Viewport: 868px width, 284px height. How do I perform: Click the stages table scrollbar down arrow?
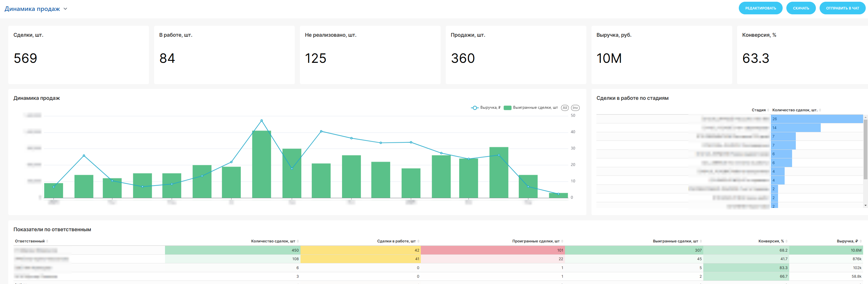[865, 205]
